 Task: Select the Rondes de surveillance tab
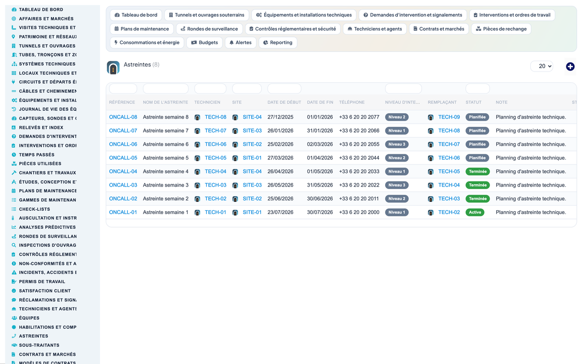[x=209, y=29]
